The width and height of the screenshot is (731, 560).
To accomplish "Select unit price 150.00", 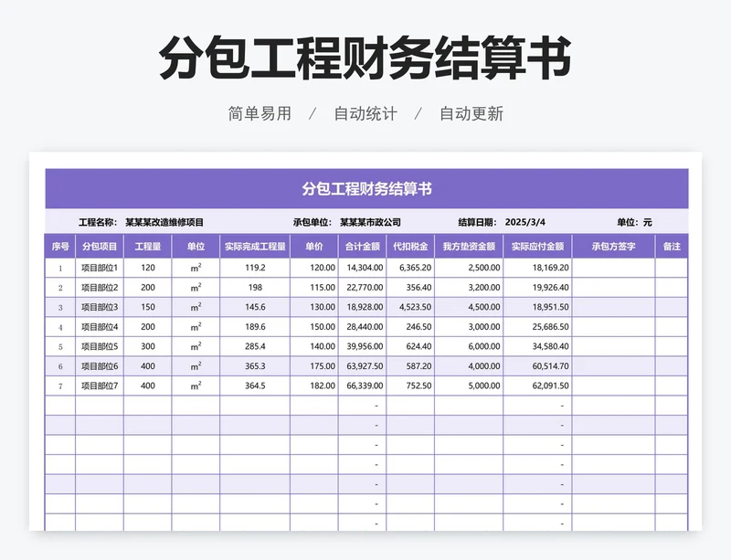I will pyautogui.click(x=323, y=327).
